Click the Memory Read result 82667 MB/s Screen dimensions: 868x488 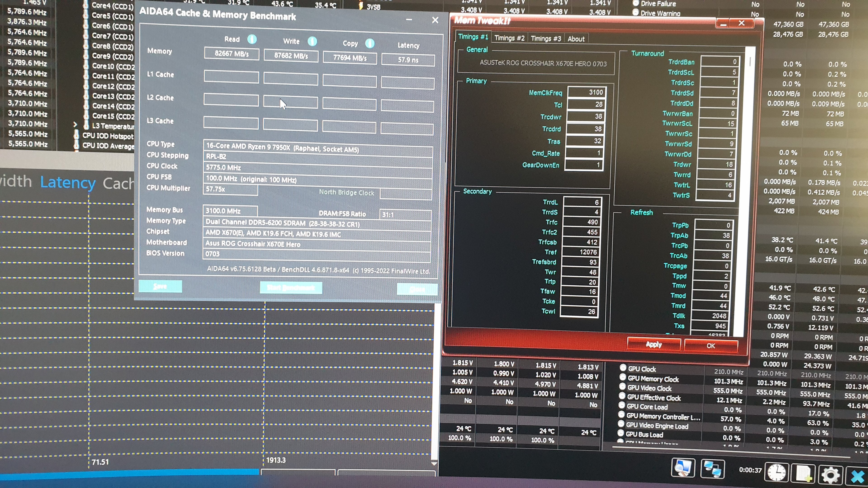(231, 54)
